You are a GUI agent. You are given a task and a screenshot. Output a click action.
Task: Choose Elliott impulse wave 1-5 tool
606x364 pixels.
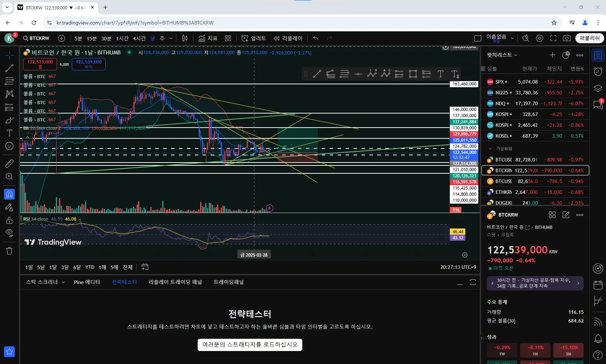pyautogui.click(x=372, y=74)
